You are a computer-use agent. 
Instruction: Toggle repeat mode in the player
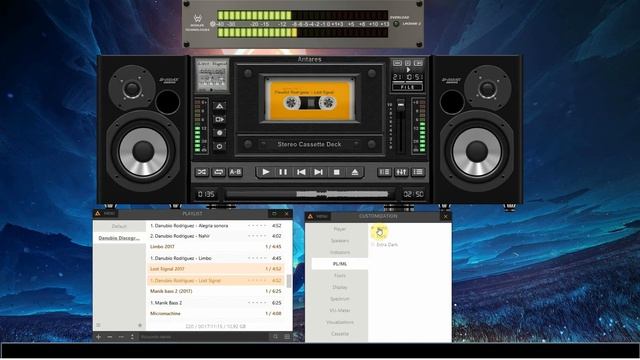218,172
